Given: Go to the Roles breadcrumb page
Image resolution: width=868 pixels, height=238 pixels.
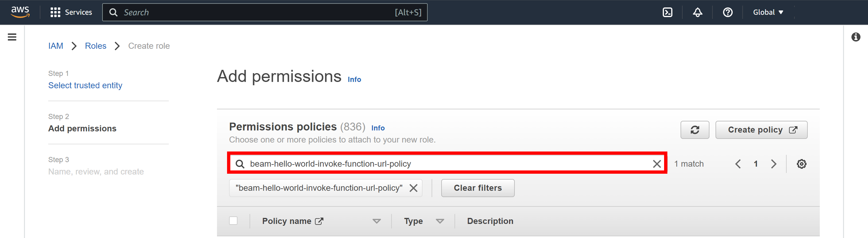Looking at the screenshot, I should coord(95,46).
